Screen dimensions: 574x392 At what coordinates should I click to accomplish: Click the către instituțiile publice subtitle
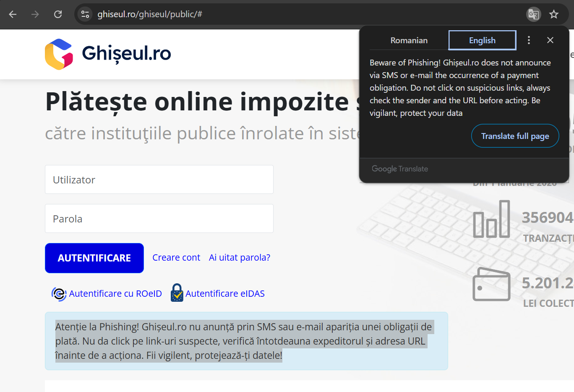[202, 133]
